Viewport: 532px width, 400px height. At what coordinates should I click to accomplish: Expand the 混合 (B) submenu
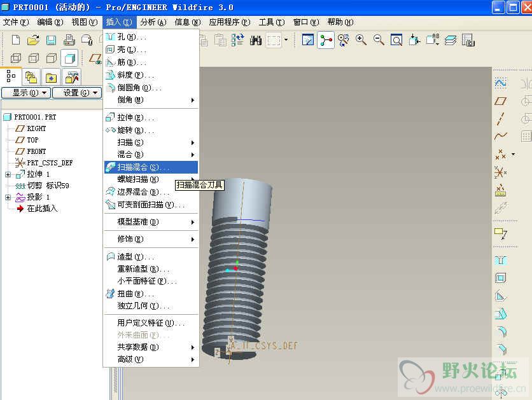tap(151, 155)
